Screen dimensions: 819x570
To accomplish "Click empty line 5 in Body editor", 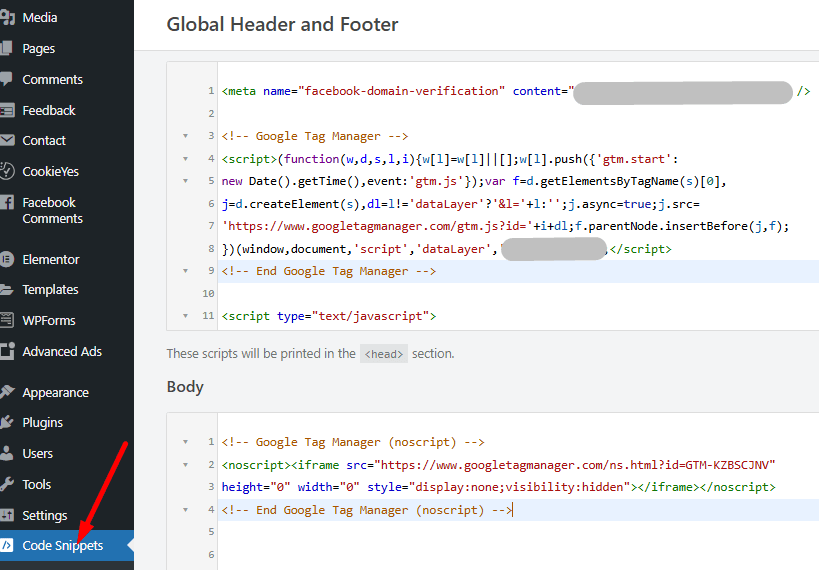I will tap(518, 532).
